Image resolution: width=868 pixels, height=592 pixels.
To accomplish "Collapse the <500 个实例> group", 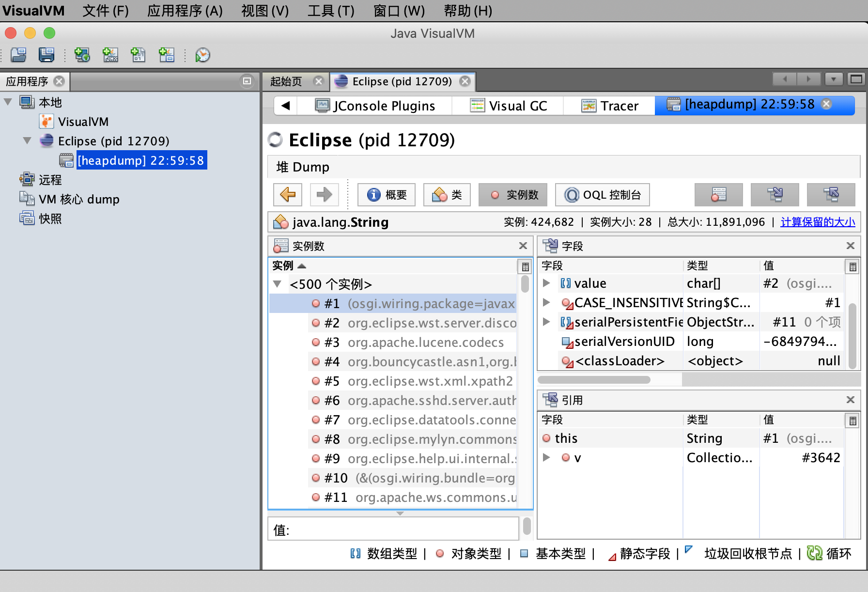I will click(x=278, y=284).
